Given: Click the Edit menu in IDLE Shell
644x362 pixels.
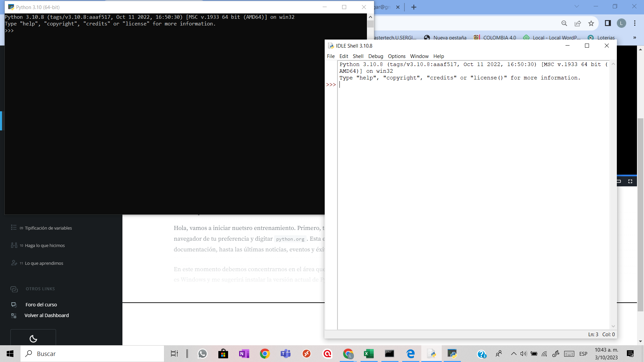Looking at the screenshot, I should [x=344, y=56].
